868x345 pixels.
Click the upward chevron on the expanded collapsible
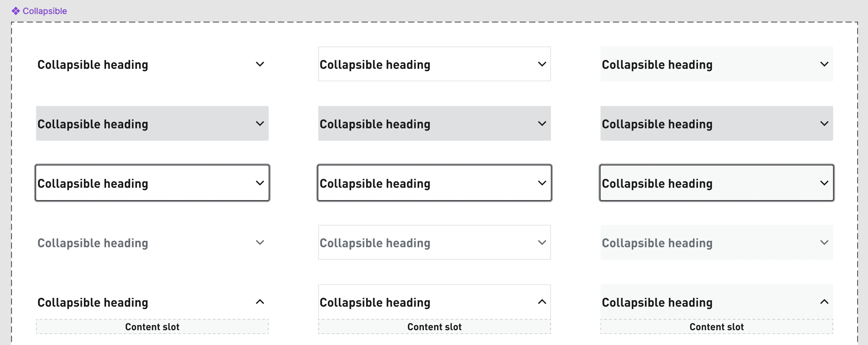point(260,301)
